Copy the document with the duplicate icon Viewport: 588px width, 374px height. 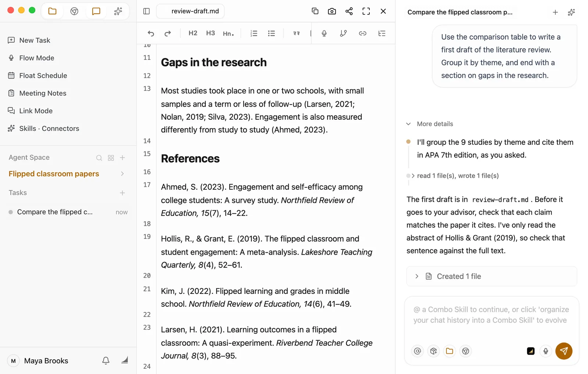(x=315, y=11)
